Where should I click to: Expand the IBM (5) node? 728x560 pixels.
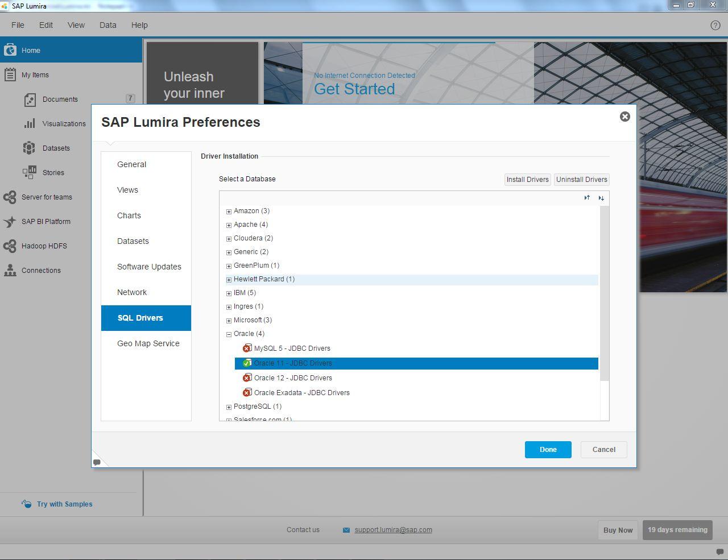pyautogui.click(x=229, y=293)
